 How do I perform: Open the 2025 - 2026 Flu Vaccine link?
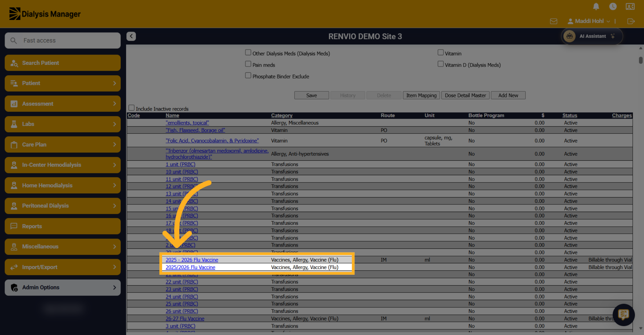tap(192, 260)
